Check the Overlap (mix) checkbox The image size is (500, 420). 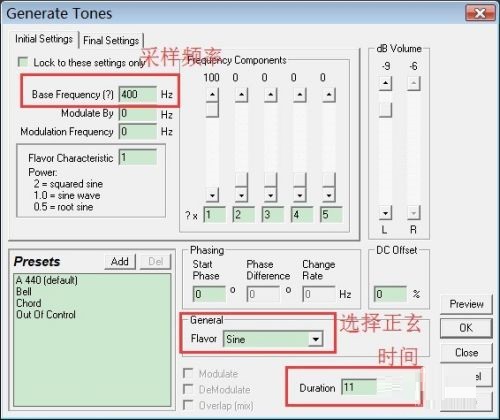click(188, 405)
